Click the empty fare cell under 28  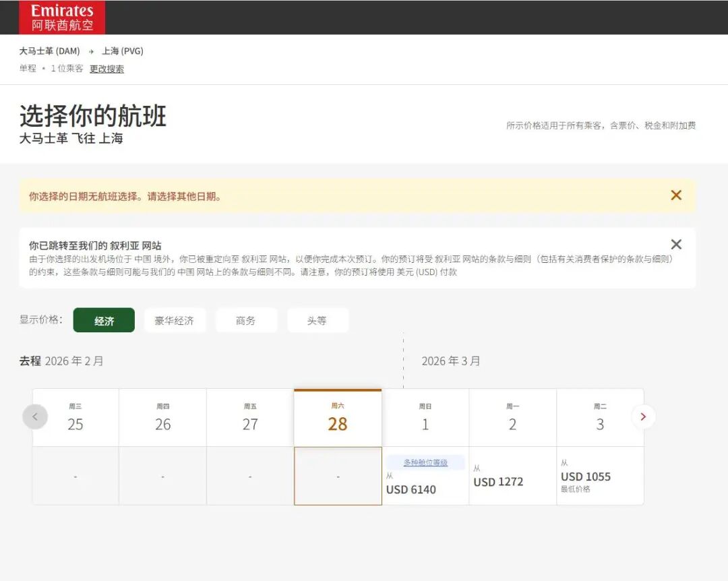point(338,476)
